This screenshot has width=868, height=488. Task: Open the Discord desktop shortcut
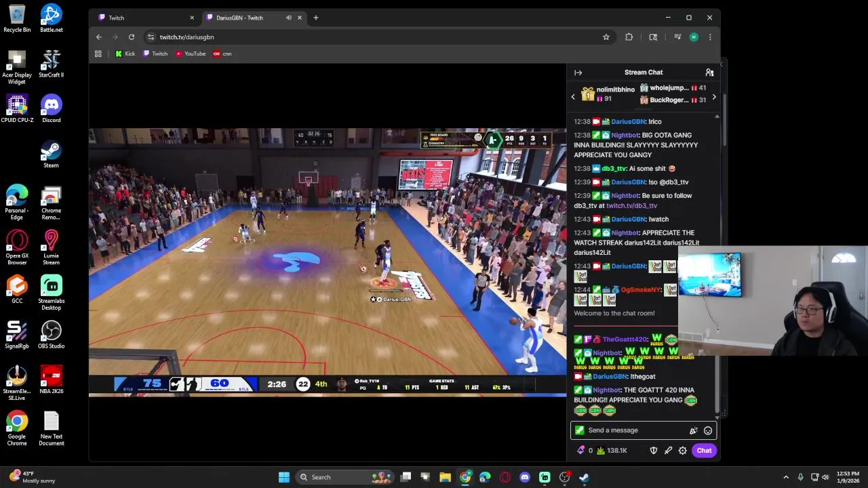click(51, 108)
